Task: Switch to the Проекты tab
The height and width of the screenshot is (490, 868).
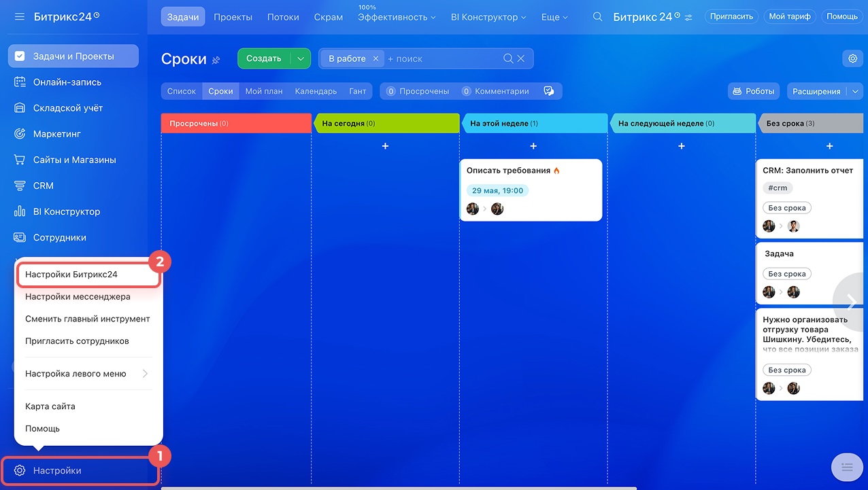Action: pyautogui.click(x=233, y=17)
